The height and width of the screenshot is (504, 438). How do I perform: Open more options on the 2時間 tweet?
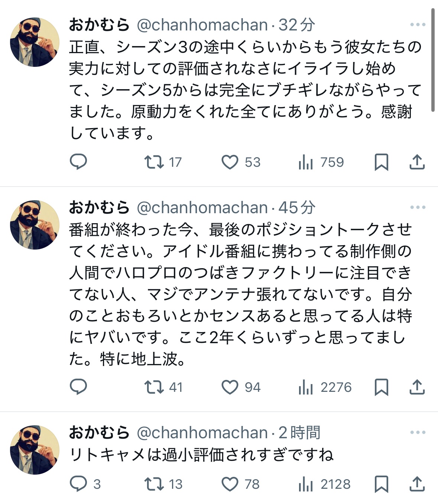tap(418, 432)
